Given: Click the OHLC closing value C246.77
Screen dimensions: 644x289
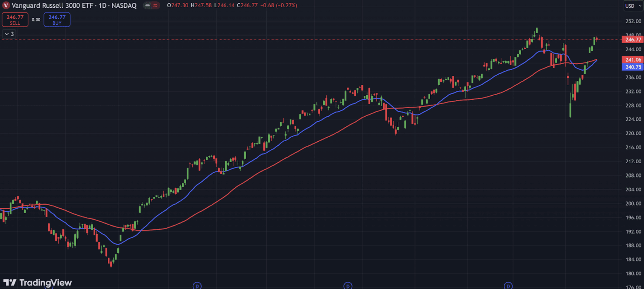Looking at the screenshot, I should click(x=247, y=5).
